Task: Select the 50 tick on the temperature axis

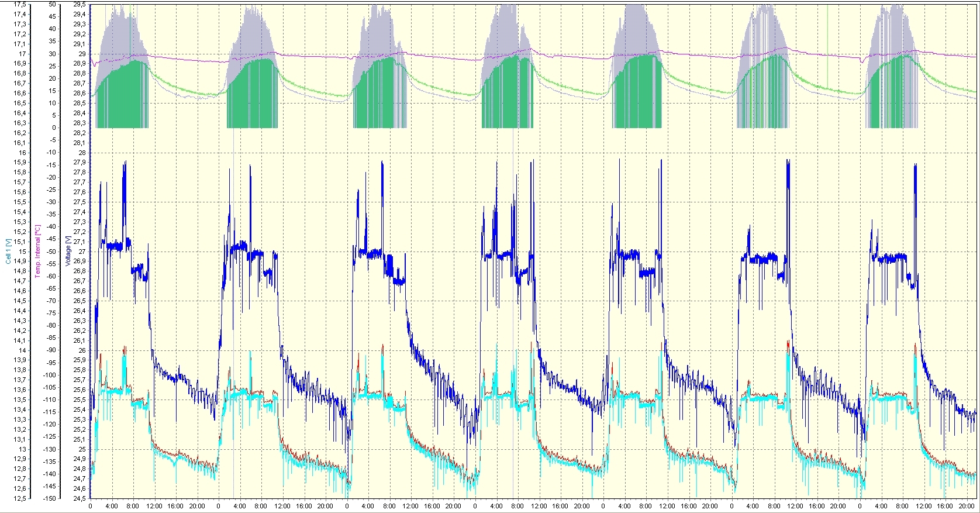Action: pos(53,4)
